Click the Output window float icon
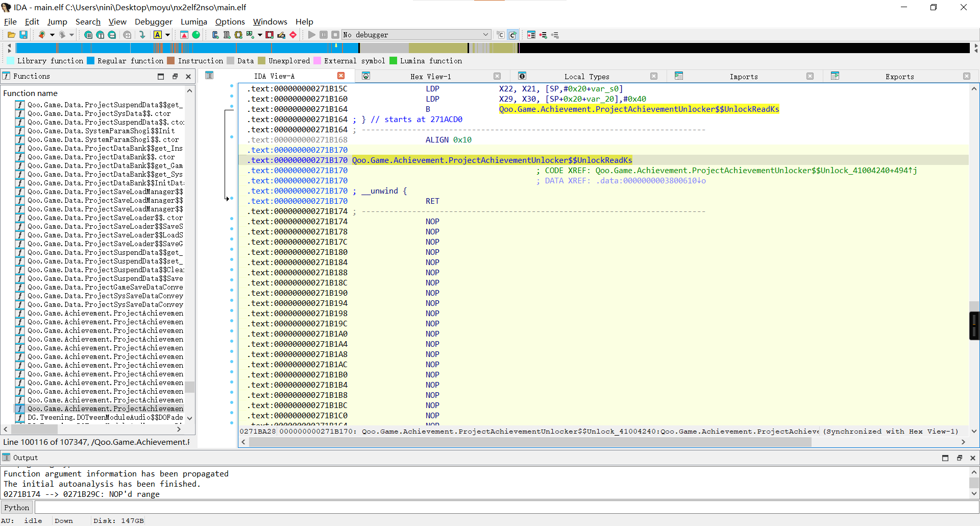 pyautogui.click(x=959, y=458)
